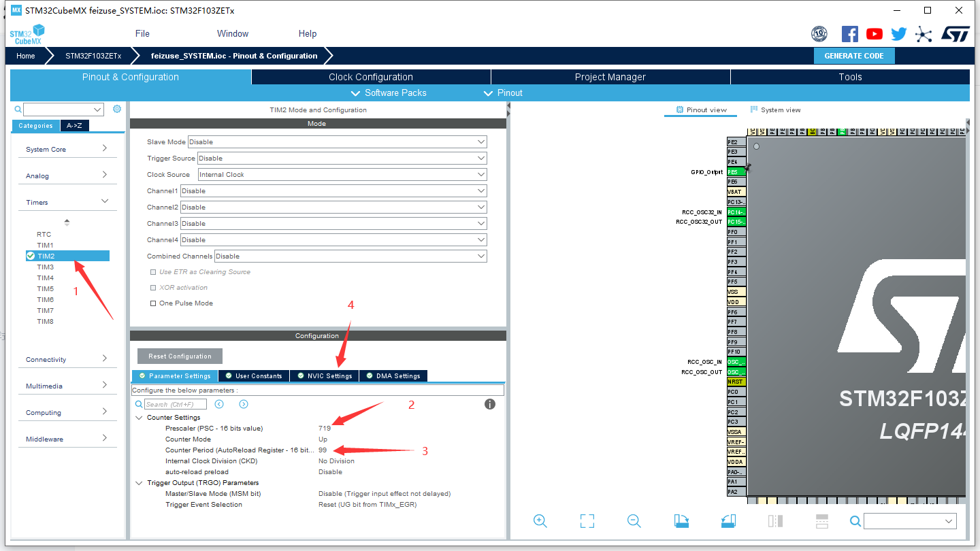The image size is (980, 551).
Task: Open the Slave Mode dropdown
Action: pyautogui.click(x=338, y=142)
